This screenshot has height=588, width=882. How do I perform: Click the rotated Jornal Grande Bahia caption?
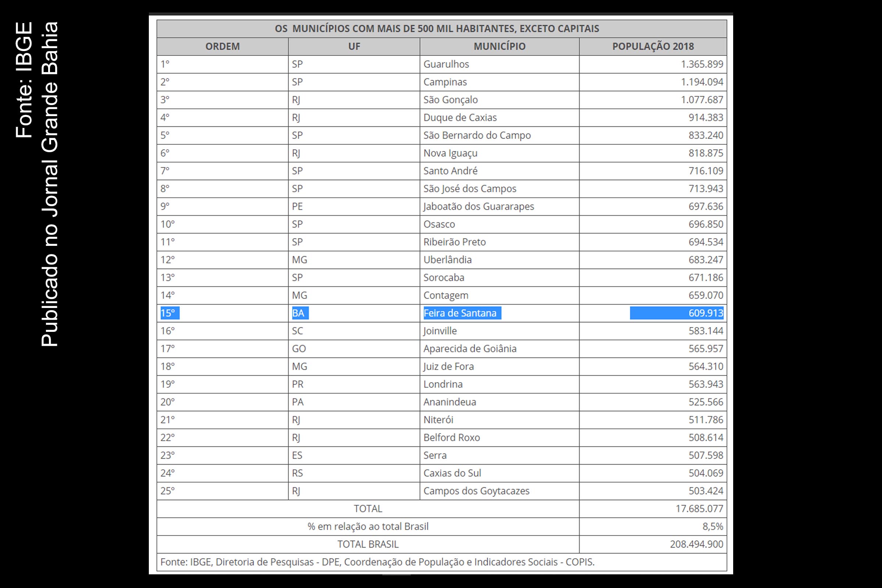tap(49, 184)
